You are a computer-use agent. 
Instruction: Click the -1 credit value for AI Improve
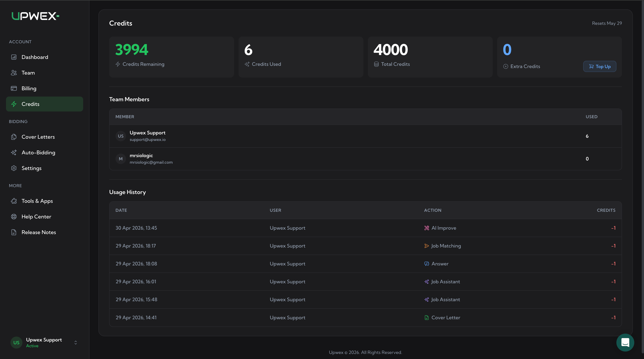click(613, 228)
